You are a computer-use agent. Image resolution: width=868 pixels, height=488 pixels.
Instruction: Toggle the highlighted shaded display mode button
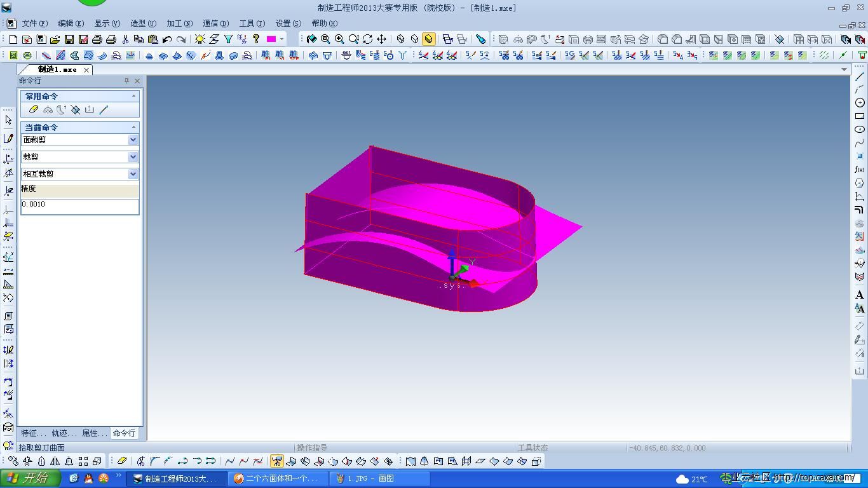pyautogui.click(x=429, y=39)
